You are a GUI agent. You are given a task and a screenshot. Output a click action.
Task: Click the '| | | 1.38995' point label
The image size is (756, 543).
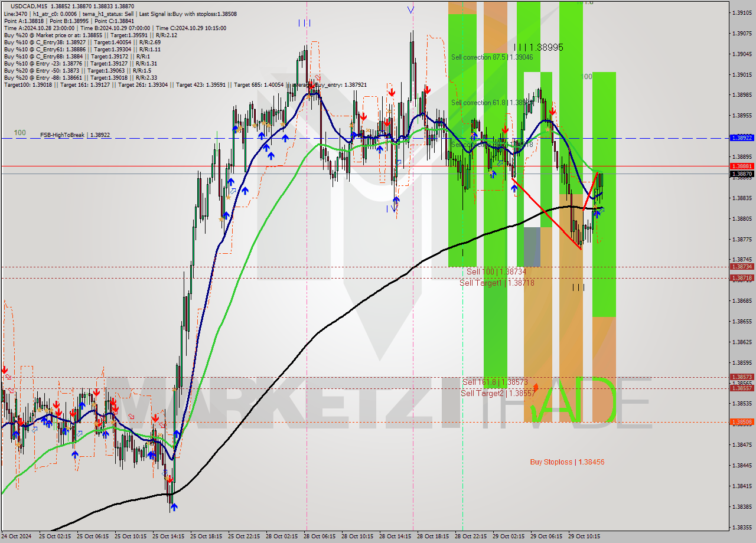[538, 47]
